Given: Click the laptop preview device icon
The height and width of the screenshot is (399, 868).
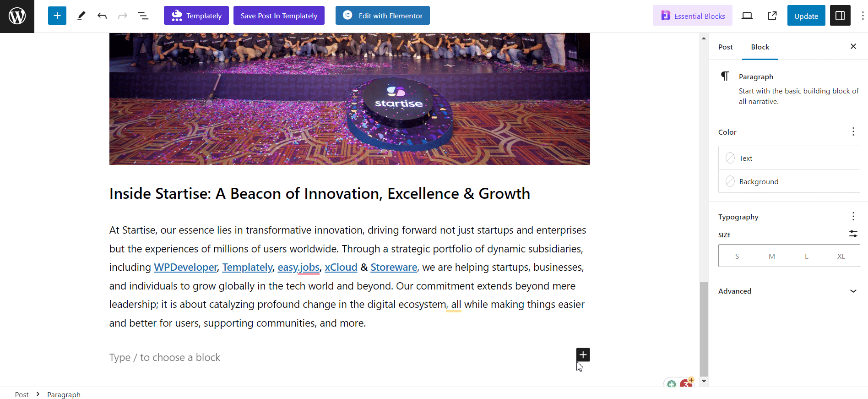Looking at the screenshot, I should click(x=747, y=16).
